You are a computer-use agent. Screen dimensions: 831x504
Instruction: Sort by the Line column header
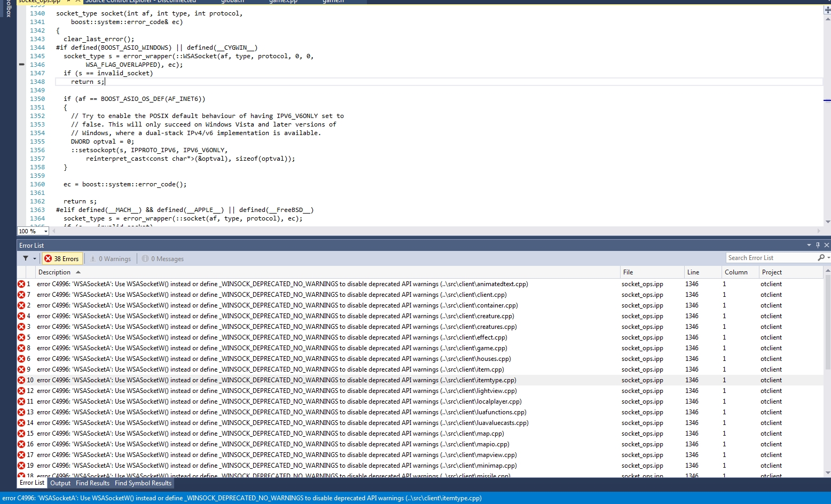703,272
